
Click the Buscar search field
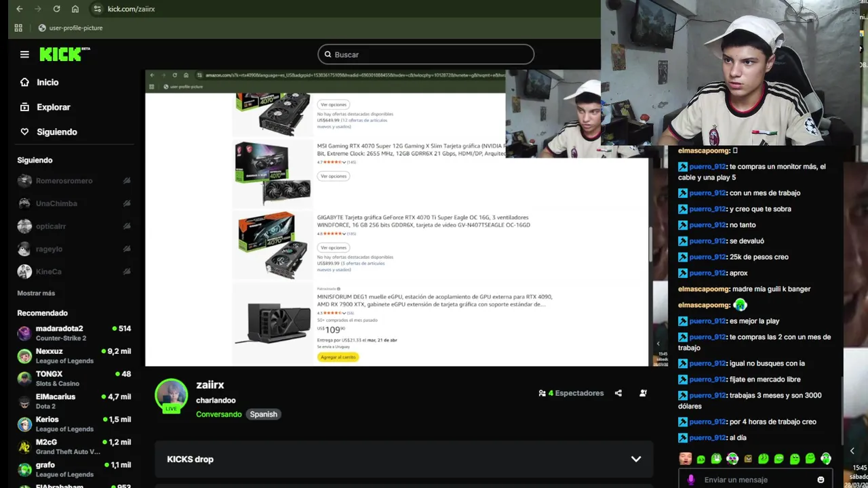coord(426,54)
